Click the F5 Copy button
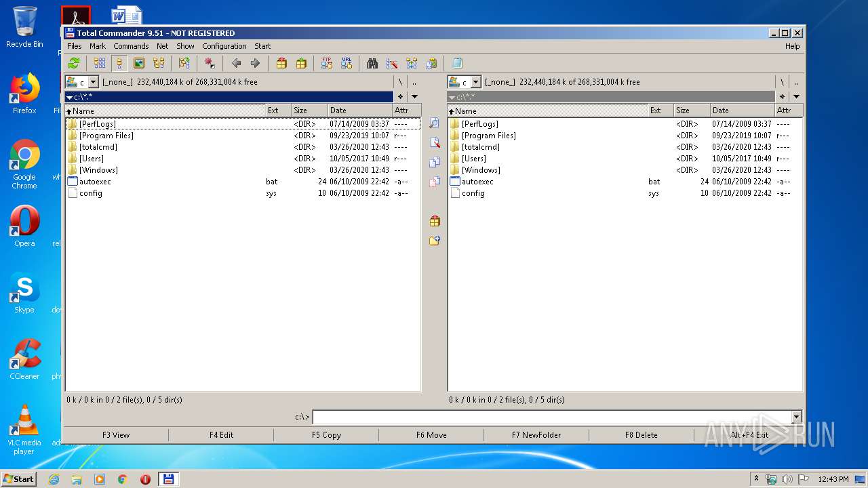This screenshot has width=868, height=488. pos(326,434)
